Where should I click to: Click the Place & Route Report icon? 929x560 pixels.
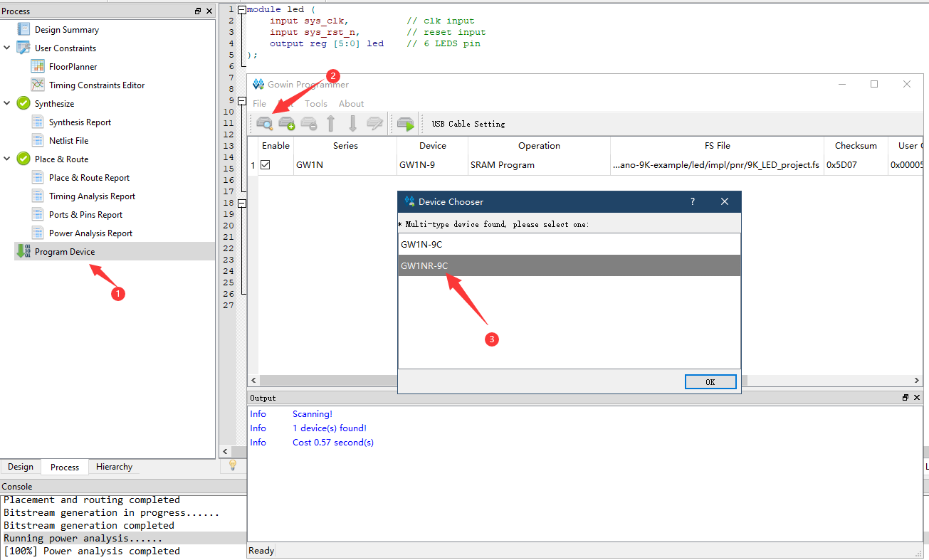(38, 177)
